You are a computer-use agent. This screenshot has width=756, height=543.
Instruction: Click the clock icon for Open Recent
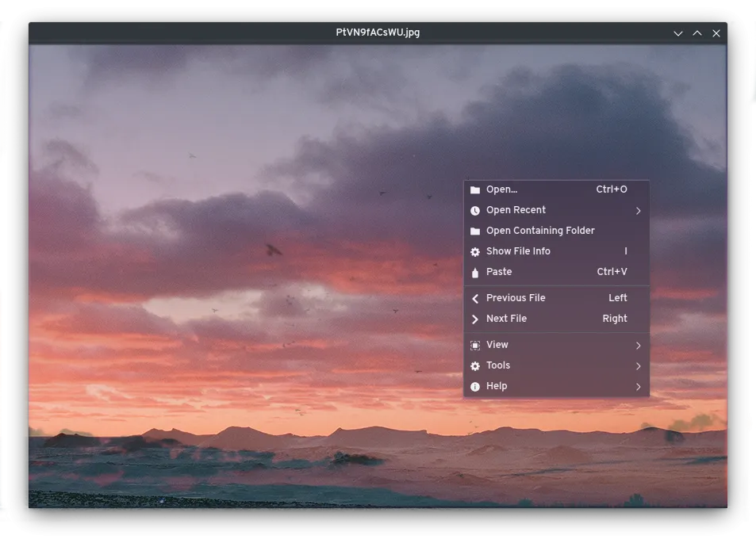coord(475,211)
